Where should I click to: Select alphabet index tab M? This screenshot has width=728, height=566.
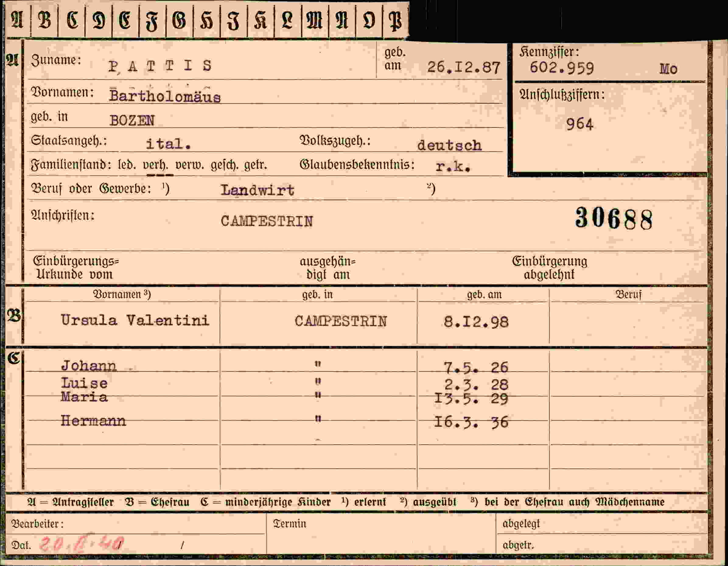click(315, 20)
